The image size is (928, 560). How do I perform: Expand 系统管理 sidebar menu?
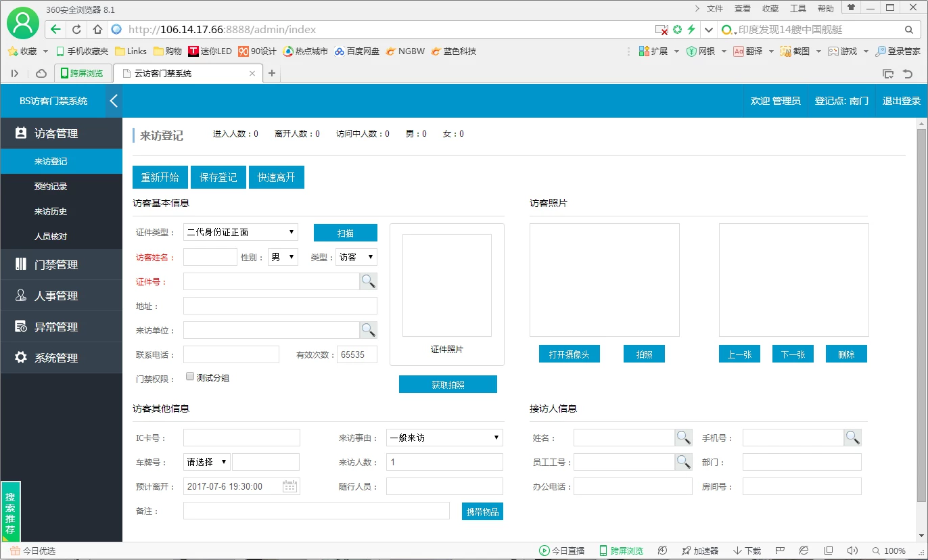click(x=62, y=358)
